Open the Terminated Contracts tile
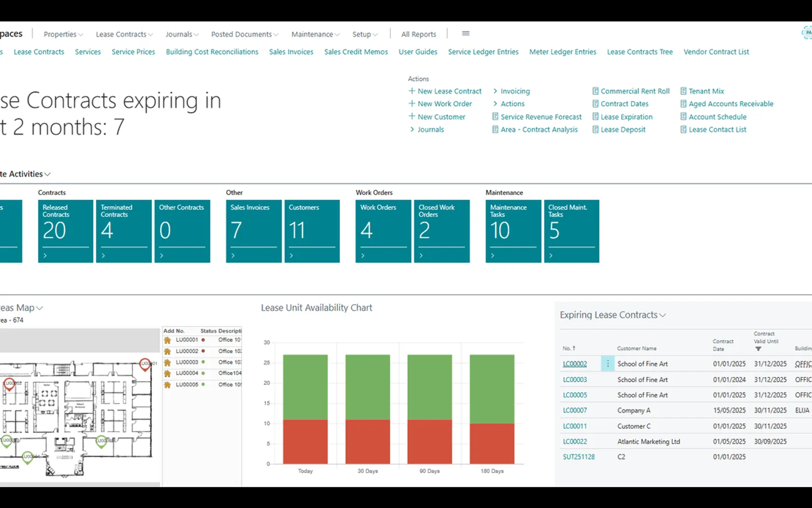Viewport: 812px width, 508px height. point(124,231)
